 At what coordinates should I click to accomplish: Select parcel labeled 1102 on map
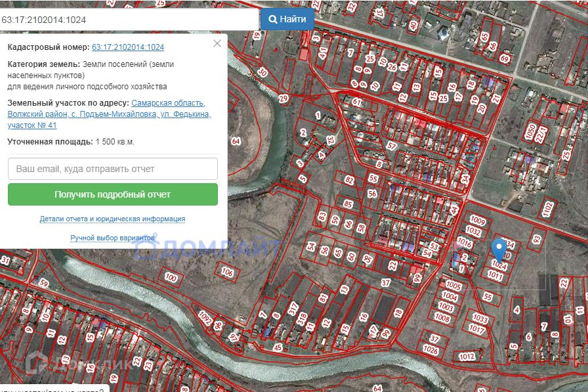pos(547,209)
